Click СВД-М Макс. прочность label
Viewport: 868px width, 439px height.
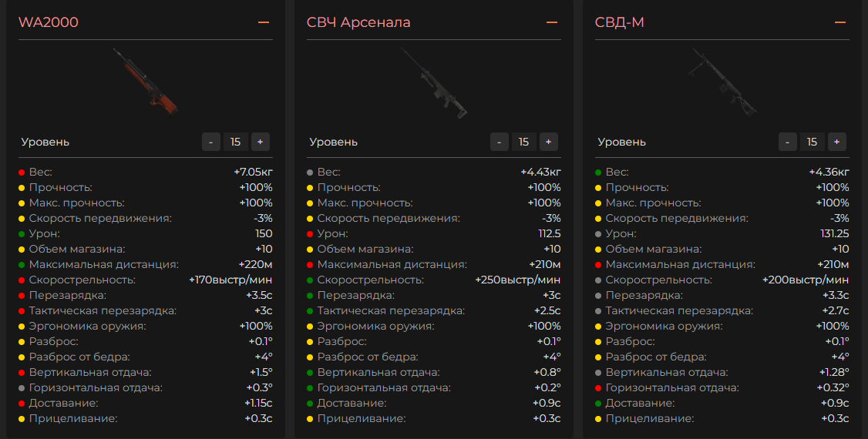click(x=653, y=203)
